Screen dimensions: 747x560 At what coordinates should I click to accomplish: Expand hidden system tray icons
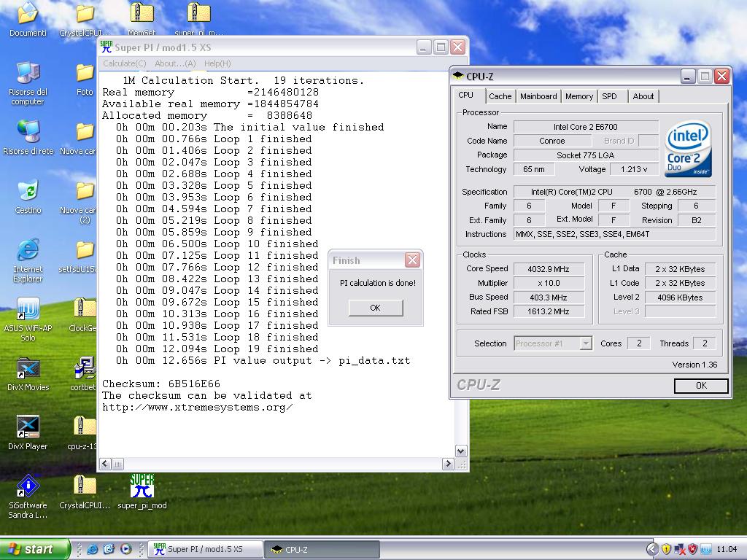pyautogui.click(x=652, y=549)
